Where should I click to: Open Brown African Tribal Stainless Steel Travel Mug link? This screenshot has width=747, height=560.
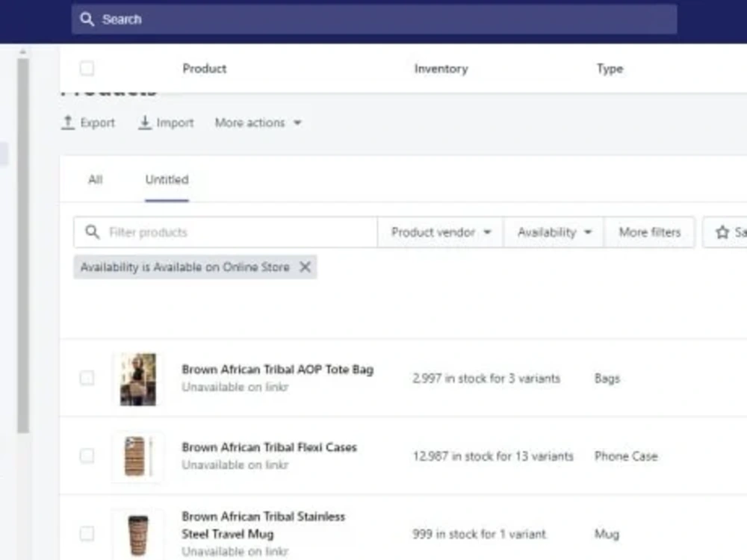tap(263, 525)
